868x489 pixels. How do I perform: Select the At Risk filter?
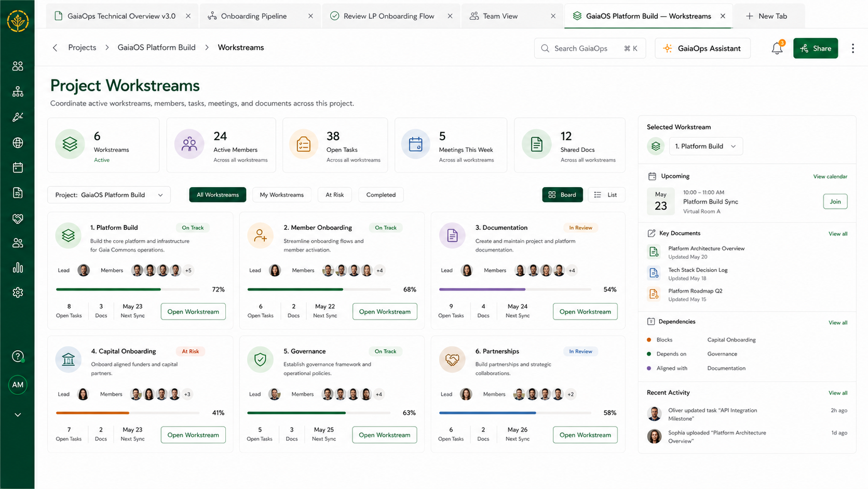(x=335, y=195)
